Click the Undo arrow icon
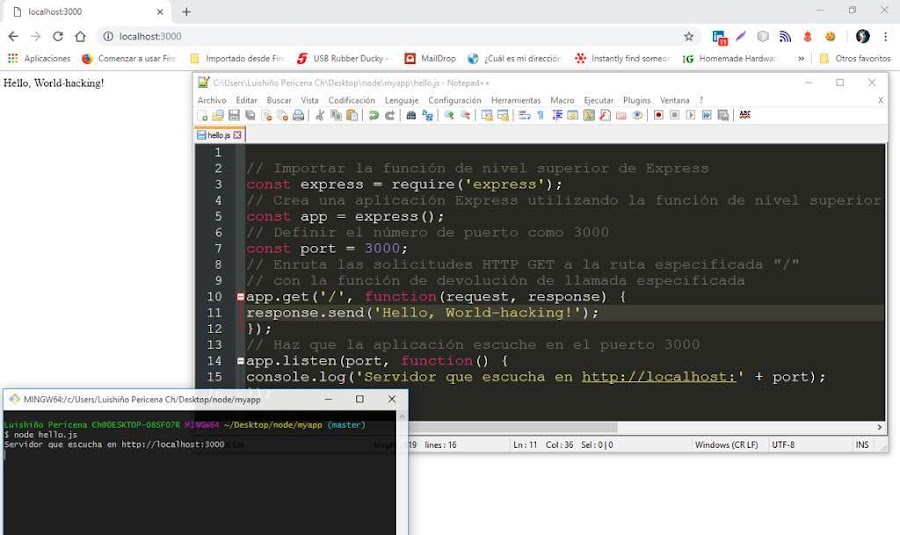 [374, 115]
